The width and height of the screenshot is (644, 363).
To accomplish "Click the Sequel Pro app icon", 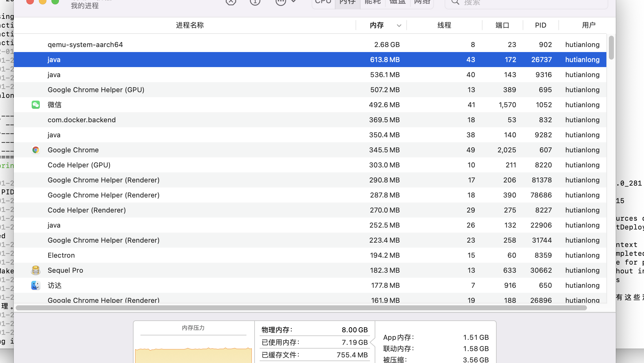I will tap(36, 270).
